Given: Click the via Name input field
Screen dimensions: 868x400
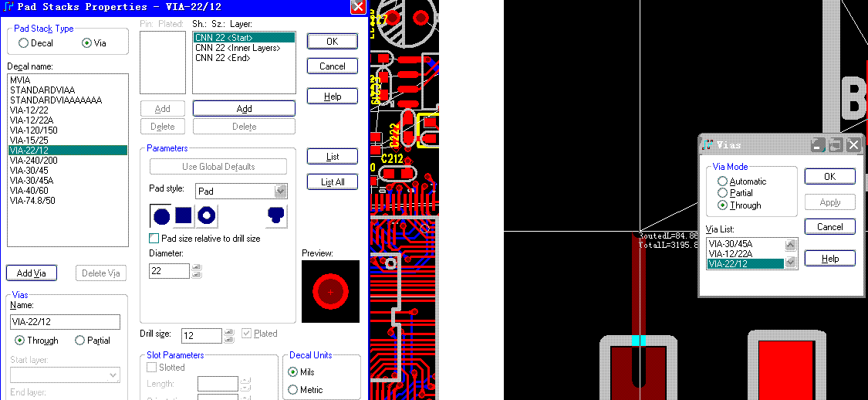Looking at the screenshot, I should tap(66, 322).
